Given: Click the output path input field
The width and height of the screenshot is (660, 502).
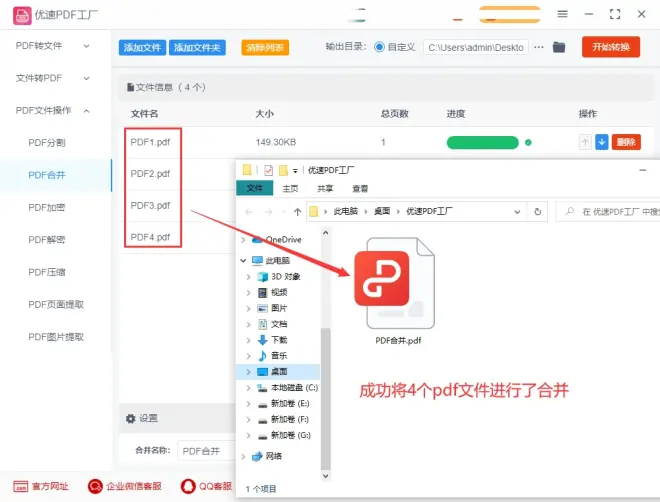Looking at the screenshot, I should [476, 47].
